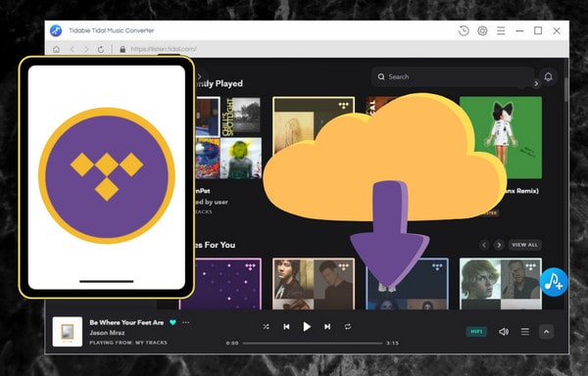
Task: Skip to next track
Action: tap(327, 327)
